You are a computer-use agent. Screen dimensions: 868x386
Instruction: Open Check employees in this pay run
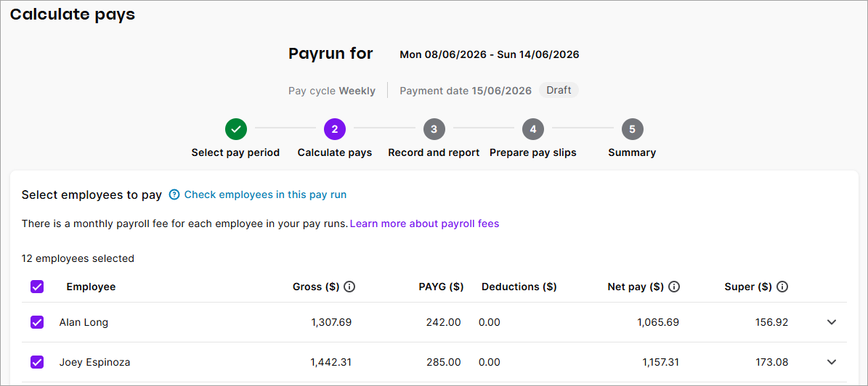265,194
